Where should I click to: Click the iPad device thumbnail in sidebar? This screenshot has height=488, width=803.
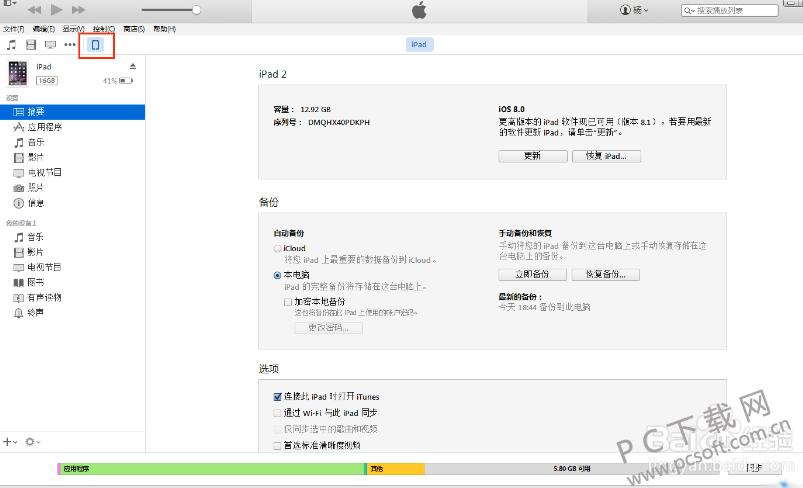pyautogui.click(x=18, y=73)
